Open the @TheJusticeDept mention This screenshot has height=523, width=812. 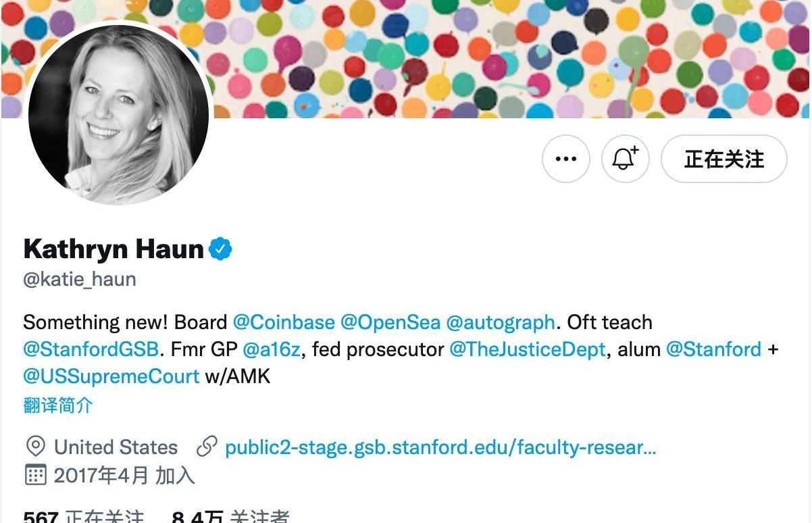pyautogui.click(x=527, y=349)
